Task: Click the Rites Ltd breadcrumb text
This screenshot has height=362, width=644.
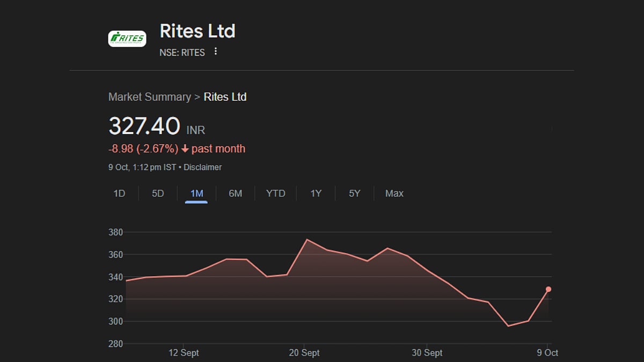Action: (x=225, y=97)
